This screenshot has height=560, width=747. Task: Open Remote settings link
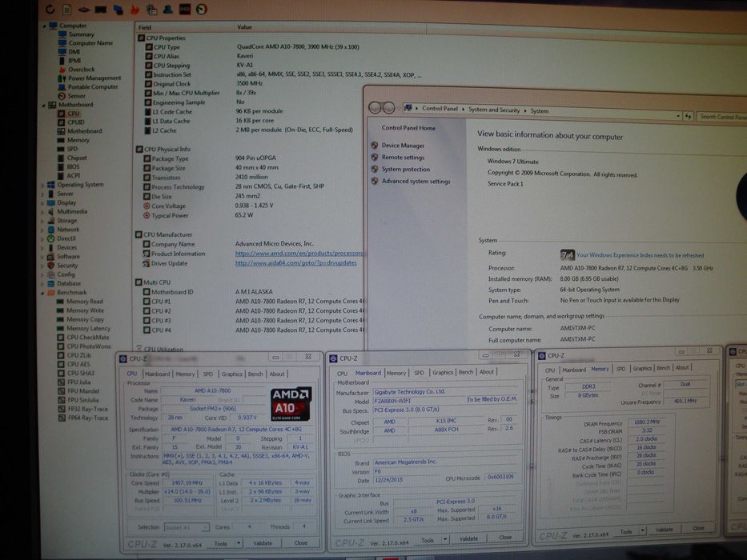[x=403, y=158]
